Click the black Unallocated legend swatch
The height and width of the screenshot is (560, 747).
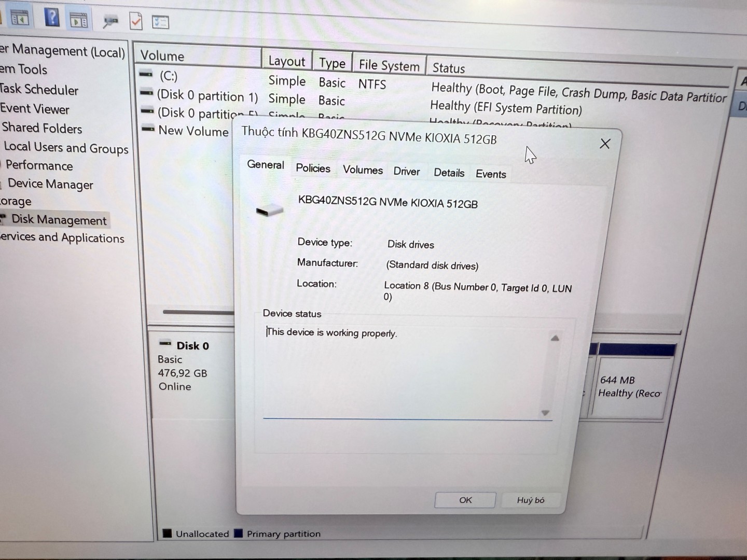point(167,533)
